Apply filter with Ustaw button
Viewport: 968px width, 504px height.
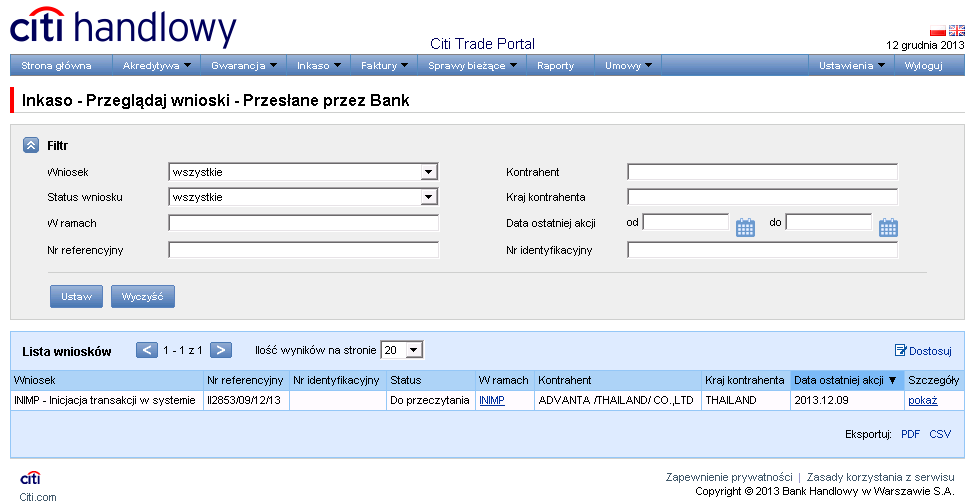point(77,296)
